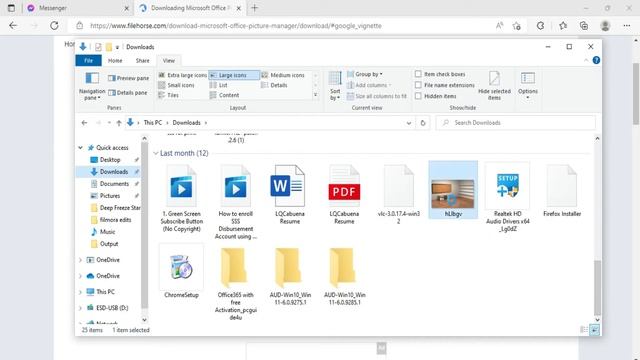
Task: Open Desktop in Quick access
Action: (x=110, y=160)
